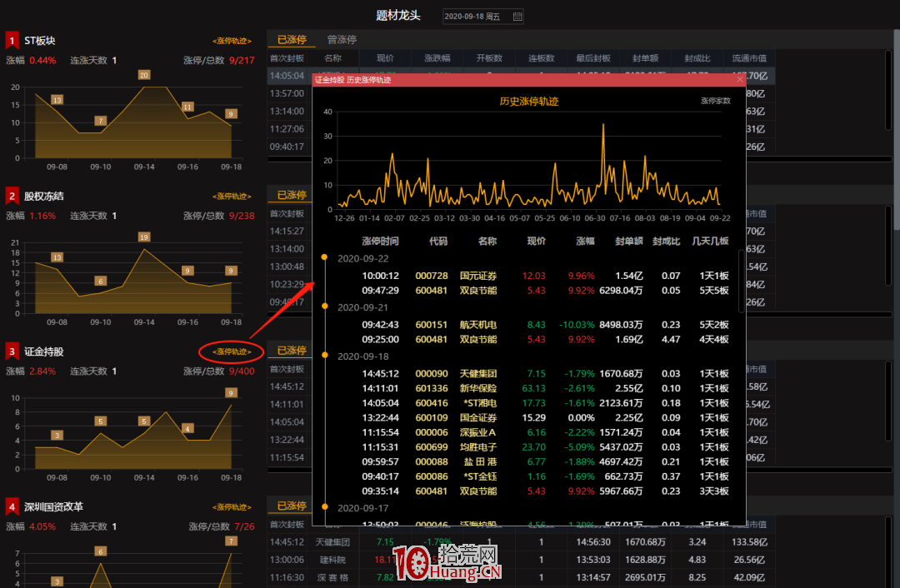The image size is (900, 588).
Task: Select 已涨停 tab in the 证金持股 section
Action: 292,351
